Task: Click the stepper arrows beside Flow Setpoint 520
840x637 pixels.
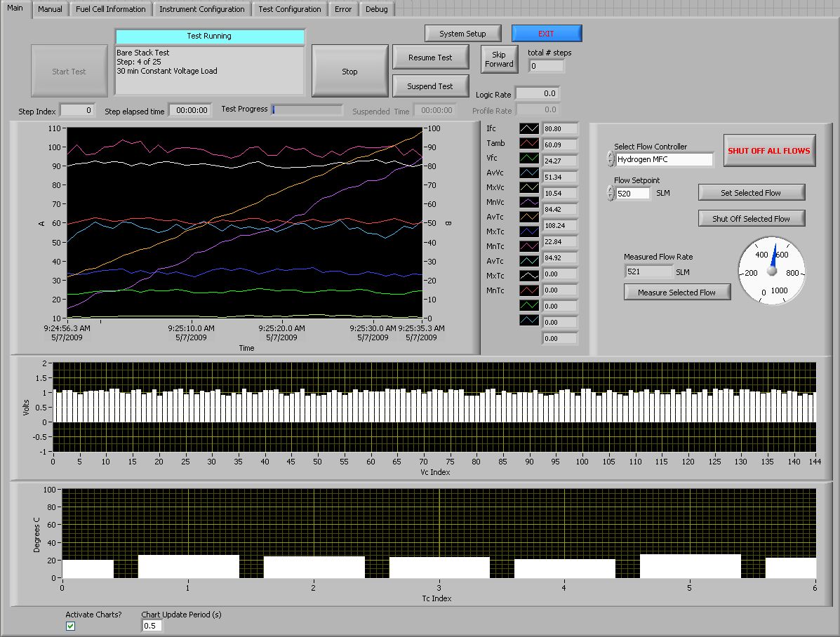Action: (x=611, y=193)
